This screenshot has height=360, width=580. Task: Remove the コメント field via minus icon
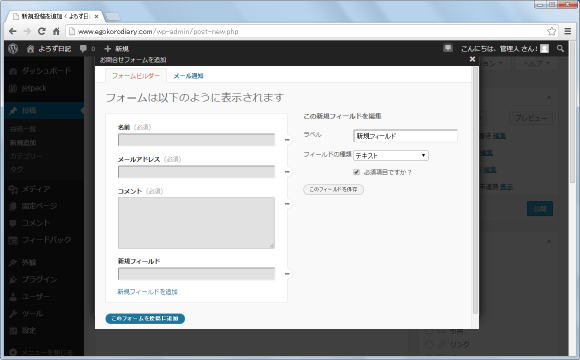tap(287, 204)
